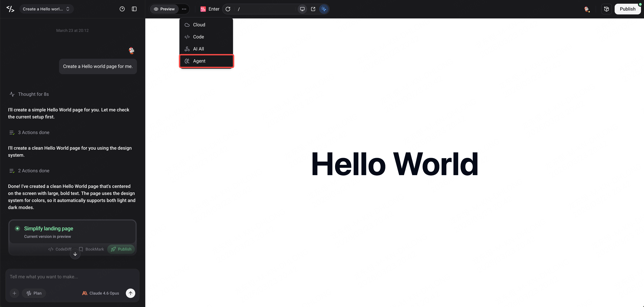
Task: Add attachment with the plus button
Action: click(x=14, y=293)
